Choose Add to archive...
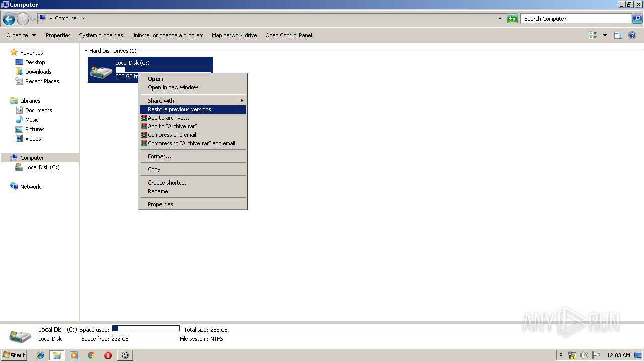Screen dimensions: 644x362 coord(193,118)
